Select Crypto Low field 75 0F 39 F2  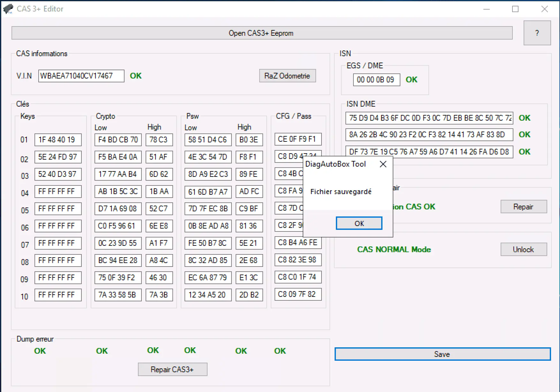[118, 277]
